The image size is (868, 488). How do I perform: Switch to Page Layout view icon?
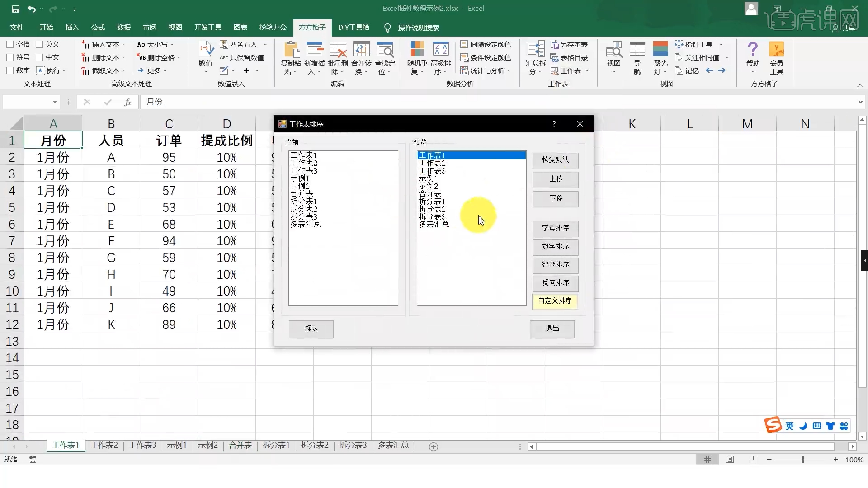pos(730,460)
